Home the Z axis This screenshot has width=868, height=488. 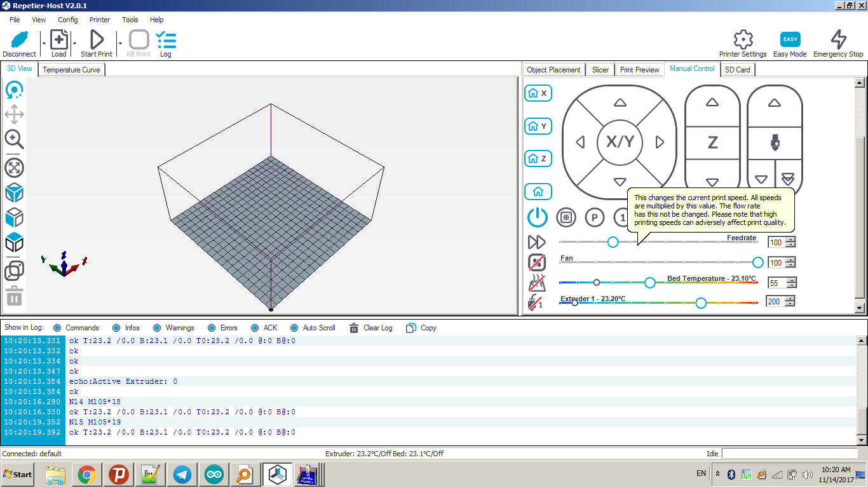[538, 158]
